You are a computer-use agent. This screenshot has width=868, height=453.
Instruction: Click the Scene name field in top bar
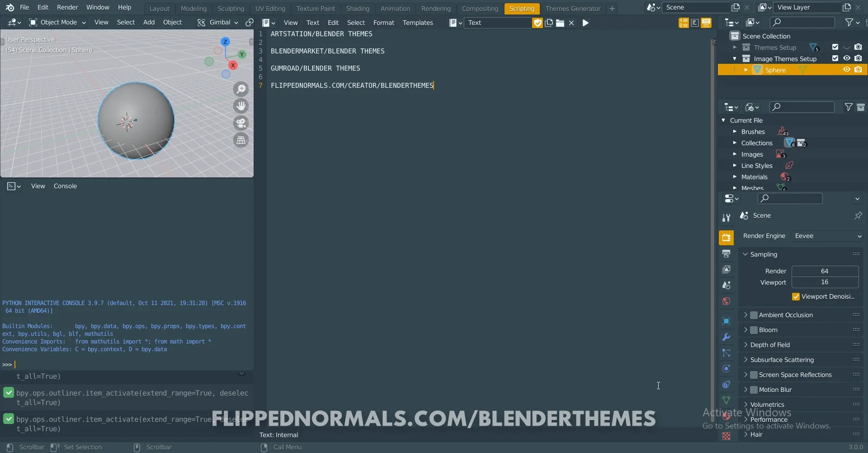click(x=696, y=7)
